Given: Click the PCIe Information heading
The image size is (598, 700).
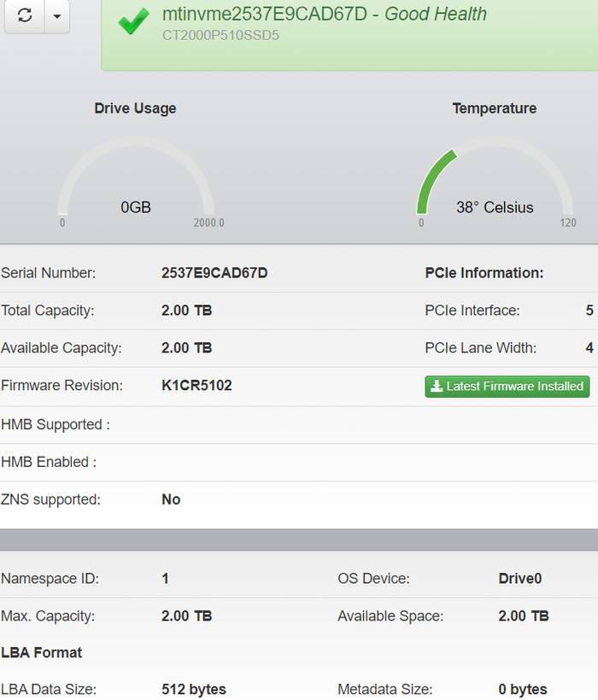Looking at the screenshot, I should 484,273.
